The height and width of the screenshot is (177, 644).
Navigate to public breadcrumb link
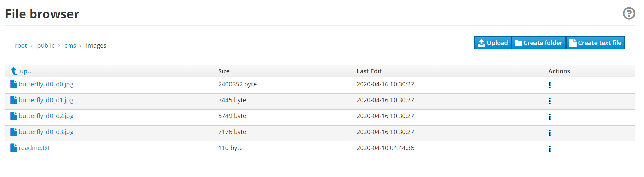click(46, 45)
